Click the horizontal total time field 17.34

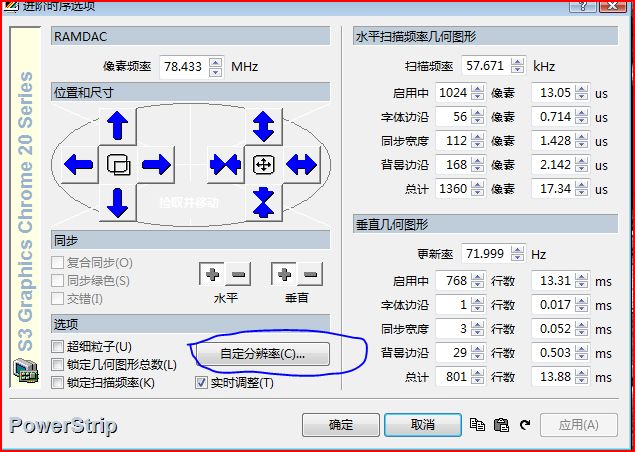coord(555,188)
